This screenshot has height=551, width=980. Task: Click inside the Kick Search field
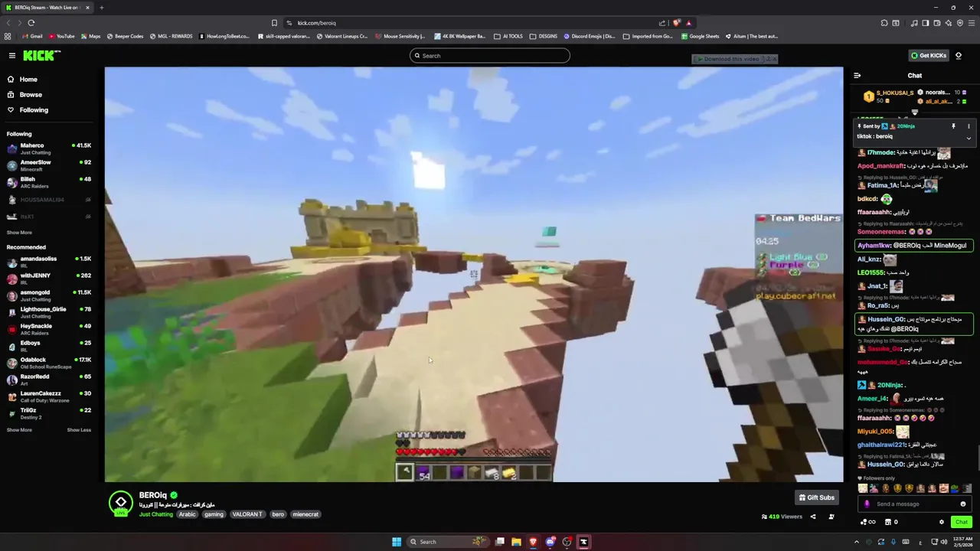point(490,55)
